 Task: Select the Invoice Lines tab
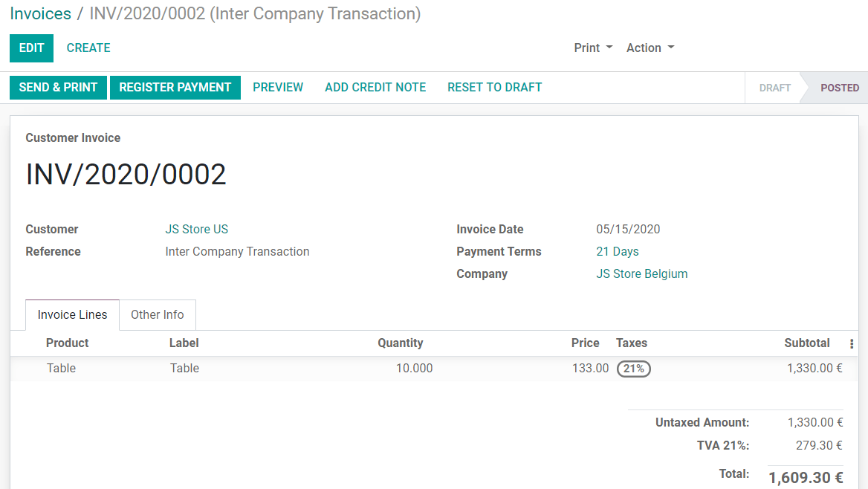click(x=71, y=314)
